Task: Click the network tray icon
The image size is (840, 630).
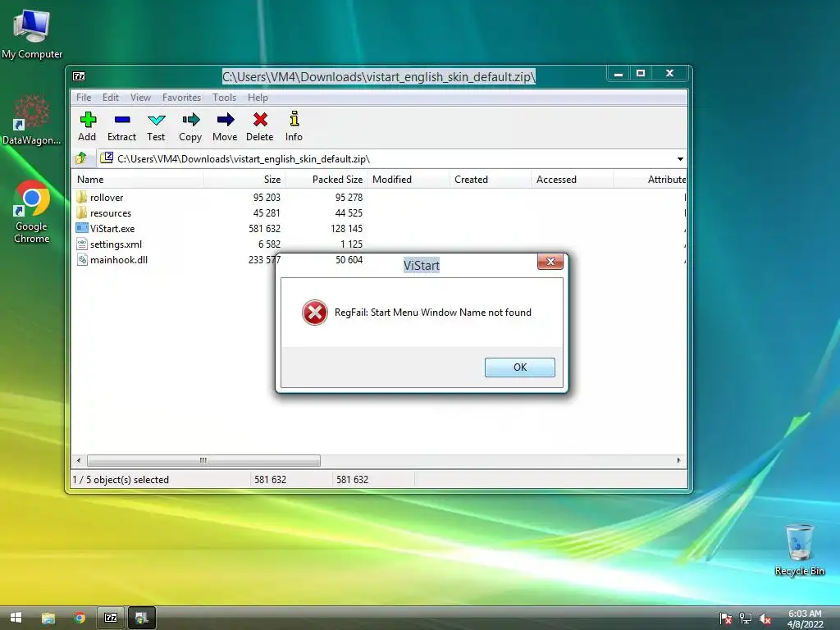Action: point(745,619)
